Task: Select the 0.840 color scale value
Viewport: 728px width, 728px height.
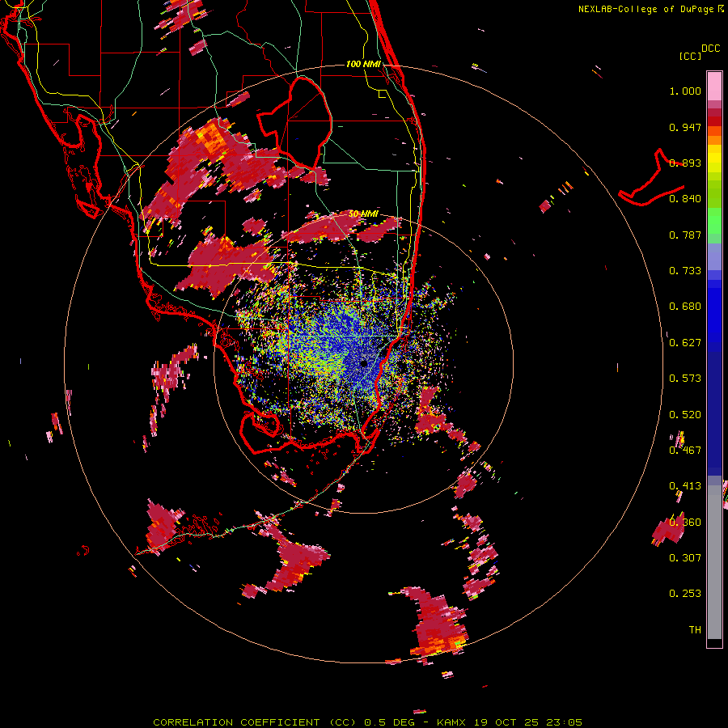Action: point(685,199)
